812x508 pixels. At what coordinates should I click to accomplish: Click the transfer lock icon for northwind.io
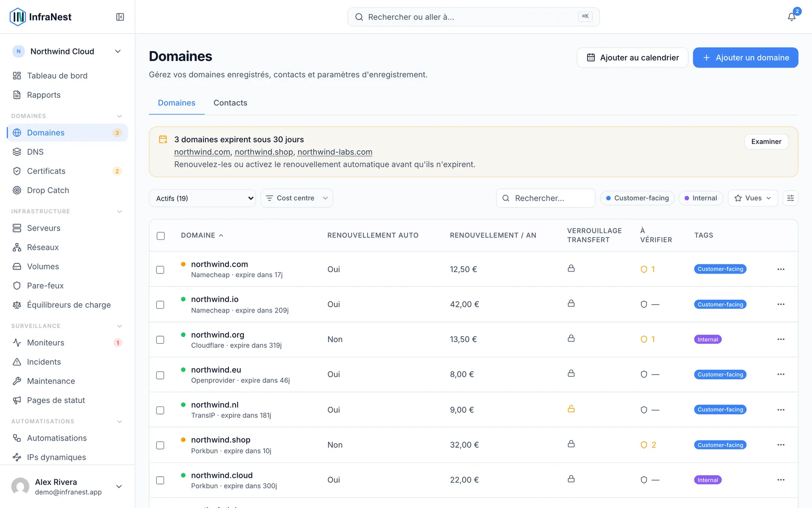tap(571, 303)
